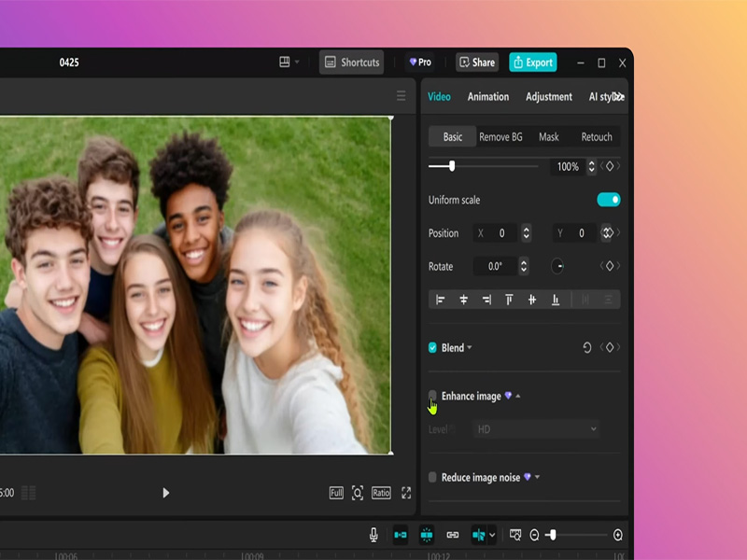Open the split tool dropdown arrow
This screenshot has height=560, width=747.
[492, 534]
